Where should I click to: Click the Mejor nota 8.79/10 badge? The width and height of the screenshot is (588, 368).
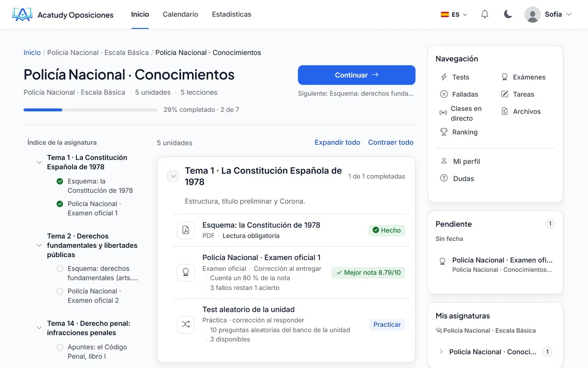pyautogui.click(x=368, y=272)
